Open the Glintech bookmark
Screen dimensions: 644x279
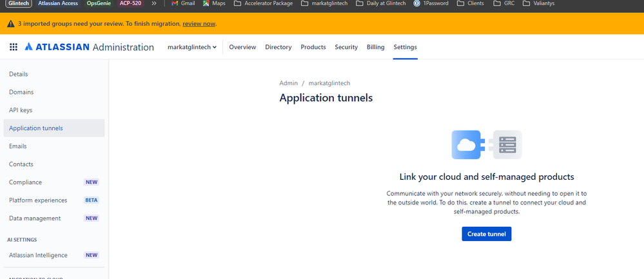[x=19, y=3]
